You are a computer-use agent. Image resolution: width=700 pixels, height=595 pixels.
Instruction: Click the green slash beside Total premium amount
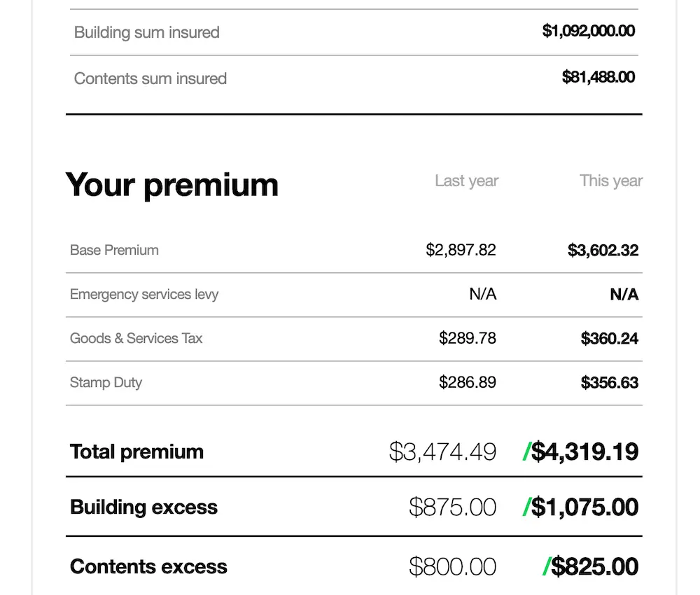[527, 452]
